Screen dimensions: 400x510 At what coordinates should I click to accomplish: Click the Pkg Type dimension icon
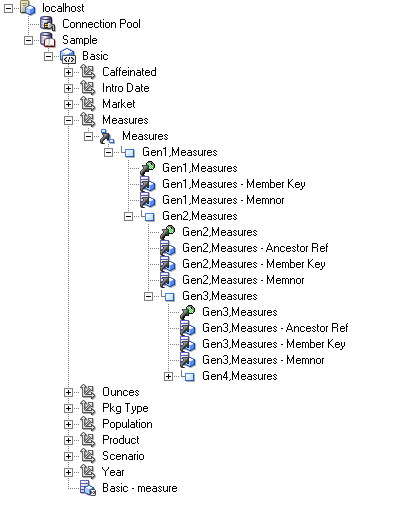tap(88, 408)
